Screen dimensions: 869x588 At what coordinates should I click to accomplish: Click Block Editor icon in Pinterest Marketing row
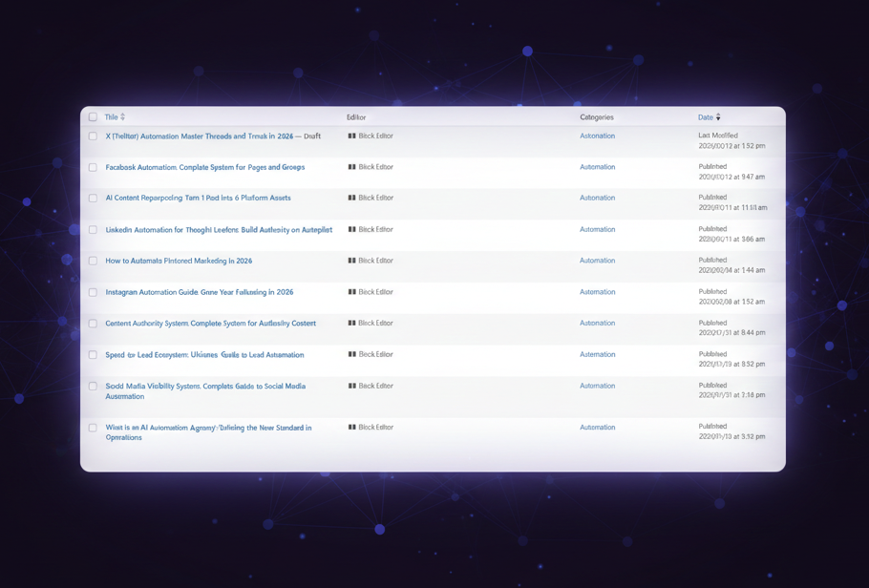(351, 261)
